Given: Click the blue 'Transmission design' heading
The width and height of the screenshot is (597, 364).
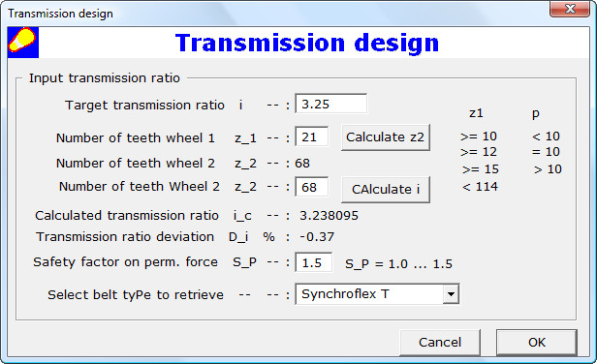Looking at the screenshot, I should pos(307,43).
